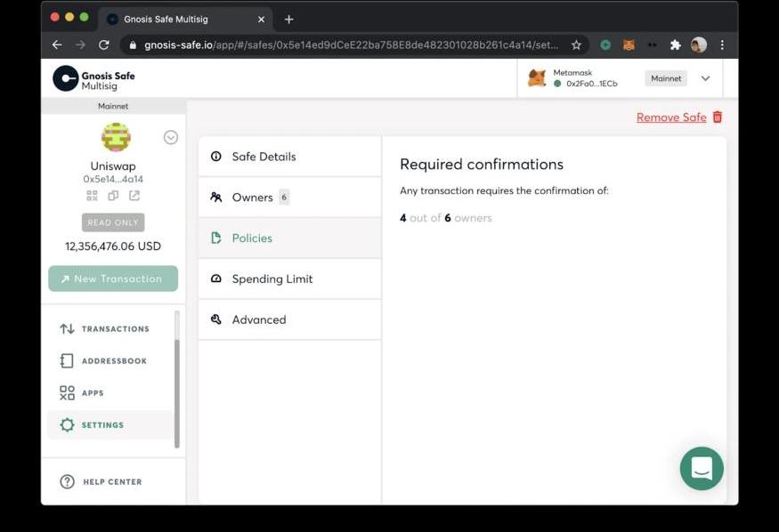Click the 0x5e14...4a14 safe address text
Image resolution: width=779 pixels, height=532 pixels.
(x=113, y=179)
